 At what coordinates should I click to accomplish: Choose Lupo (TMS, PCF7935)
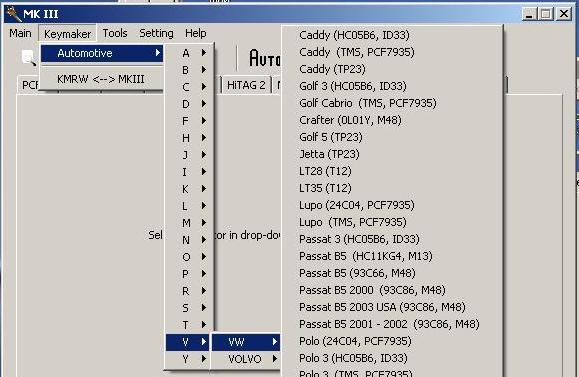[x=392, y=222]
